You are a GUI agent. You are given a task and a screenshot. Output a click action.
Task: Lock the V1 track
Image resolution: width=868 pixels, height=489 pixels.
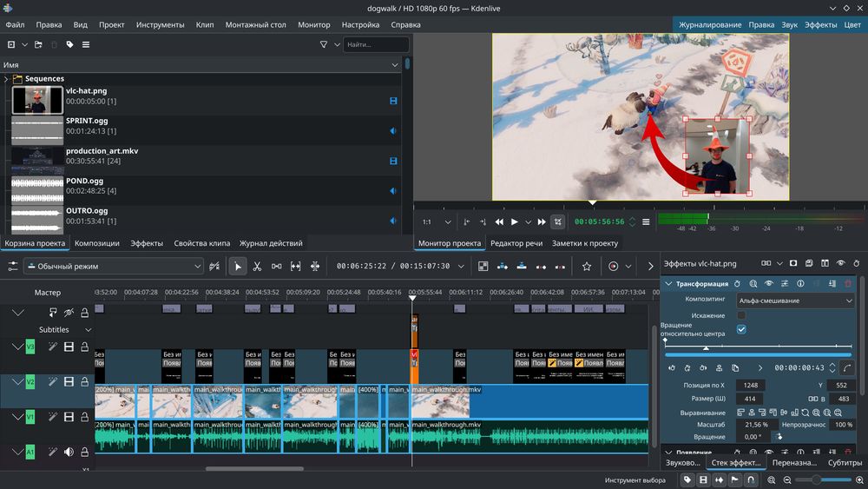click(85, 416)
